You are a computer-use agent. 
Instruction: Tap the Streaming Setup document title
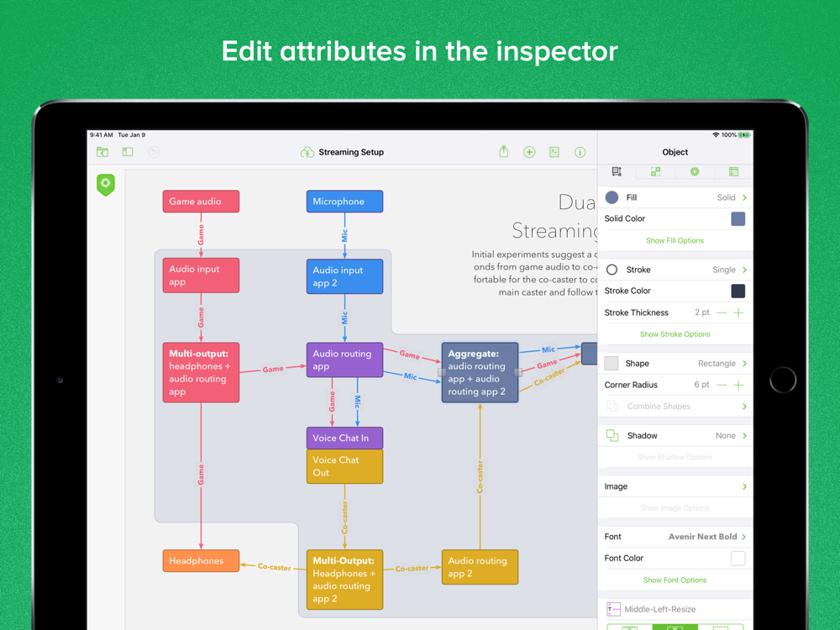(351, 152)
